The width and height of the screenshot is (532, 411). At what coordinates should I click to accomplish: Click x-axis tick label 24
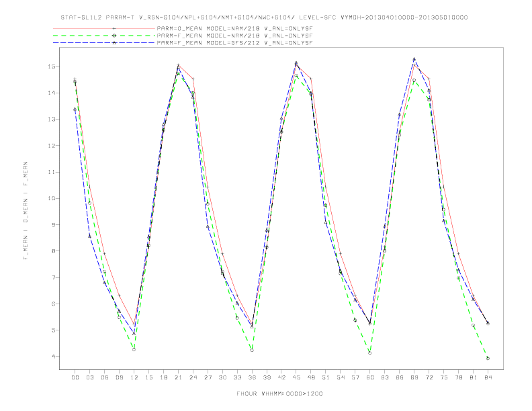tap(193, 377)
